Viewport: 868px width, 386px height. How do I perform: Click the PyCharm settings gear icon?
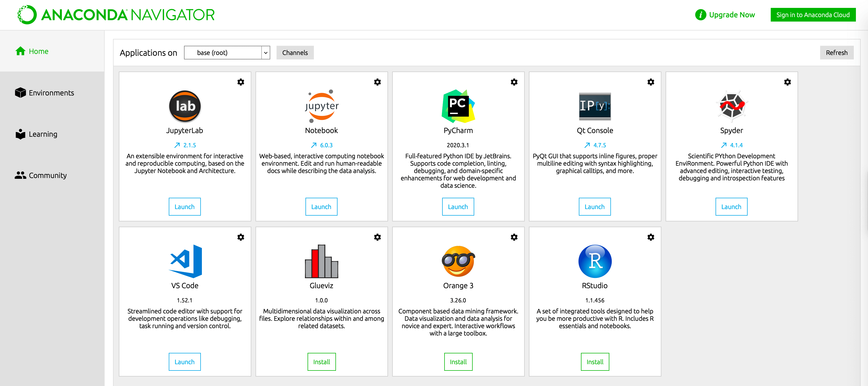click(514, 82)
